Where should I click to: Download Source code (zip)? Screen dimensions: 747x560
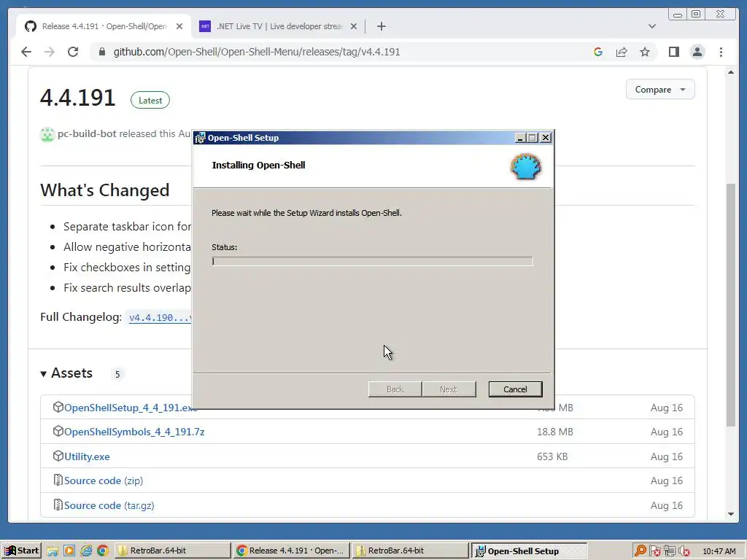click(x=104, y=481)
